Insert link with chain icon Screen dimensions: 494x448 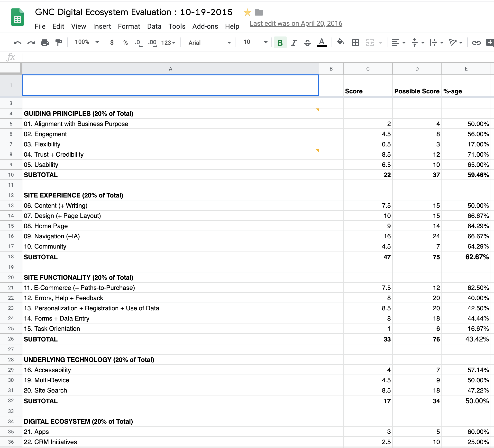[x=476, y=43]
